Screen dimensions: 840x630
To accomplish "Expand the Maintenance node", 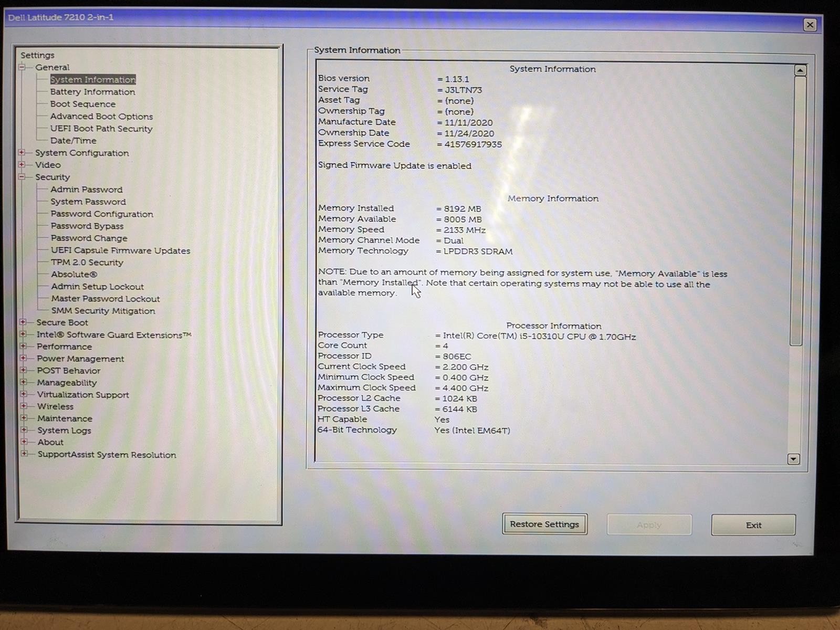I will click(x=24, y=418).
